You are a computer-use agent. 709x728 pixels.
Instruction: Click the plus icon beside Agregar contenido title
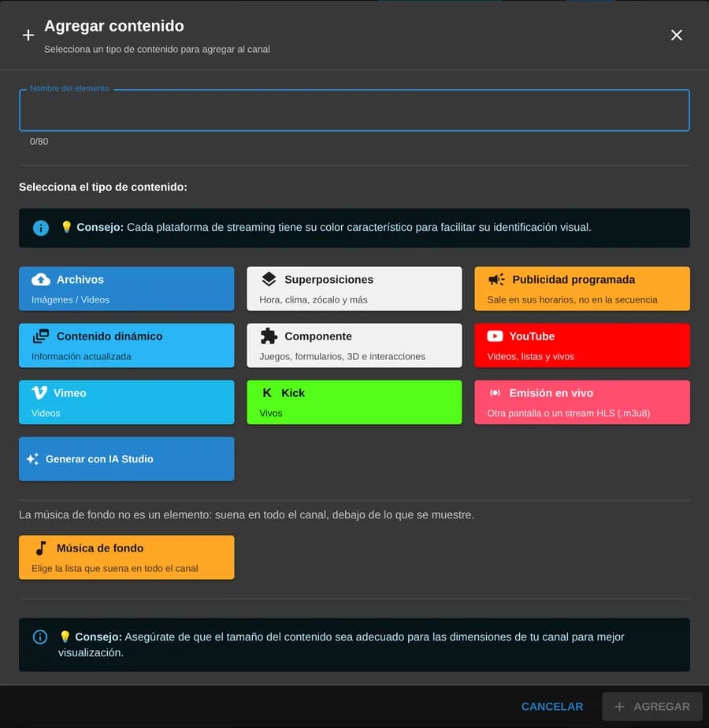click(x=28, y=35)
